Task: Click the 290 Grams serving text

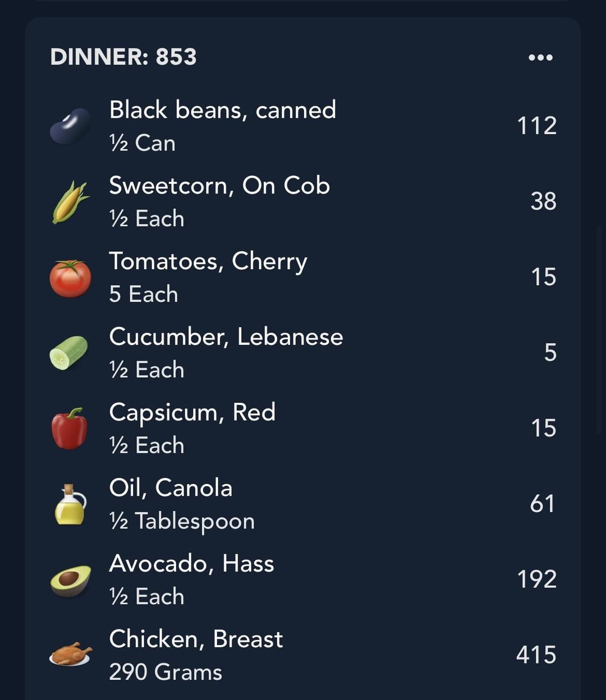Action: click(166, 672)
